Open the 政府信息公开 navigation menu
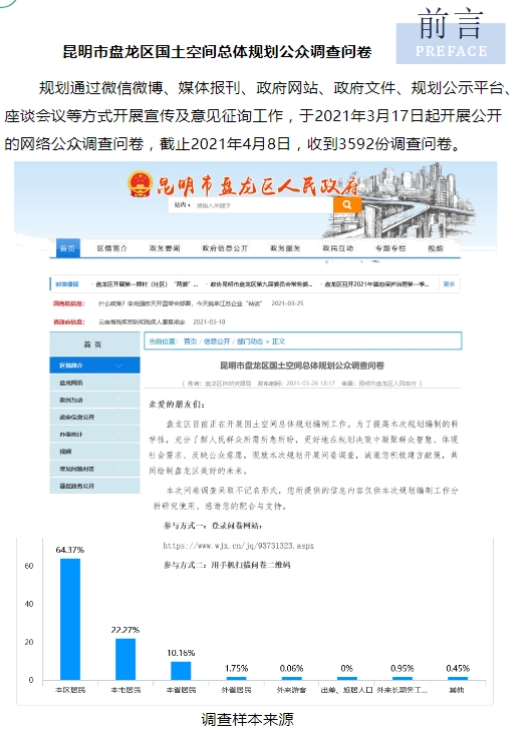Image resolution: width=514 pixels, height=739 pixels. coord(225,248)
